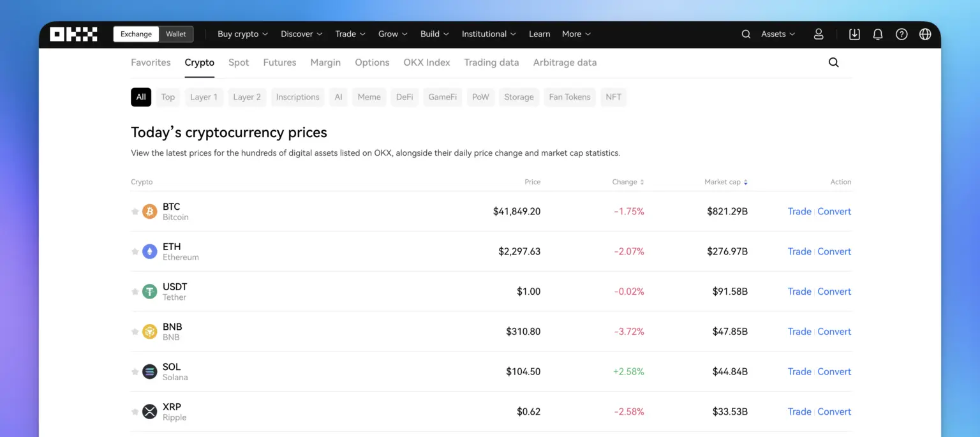
Task: Switch to Wallet mode
Action: point(176,34)
